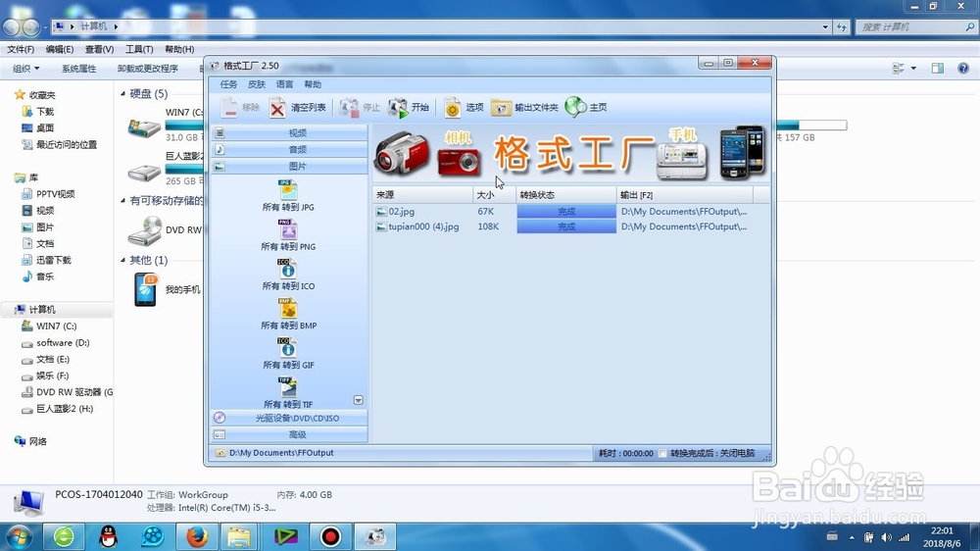The image size is (980, 551).
Task: Open Explorer 文件(F) menu
Action: [21, 49]
